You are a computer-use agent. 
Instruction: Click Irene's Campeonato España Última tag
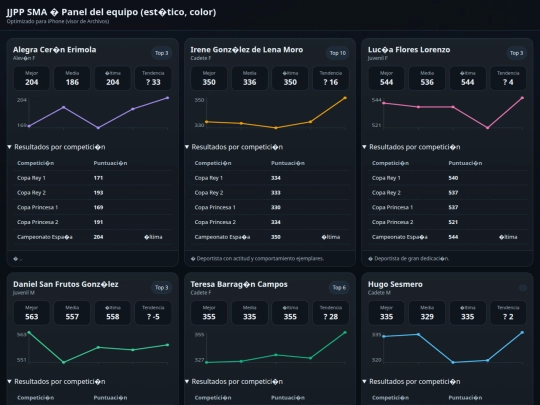point(331,237)
